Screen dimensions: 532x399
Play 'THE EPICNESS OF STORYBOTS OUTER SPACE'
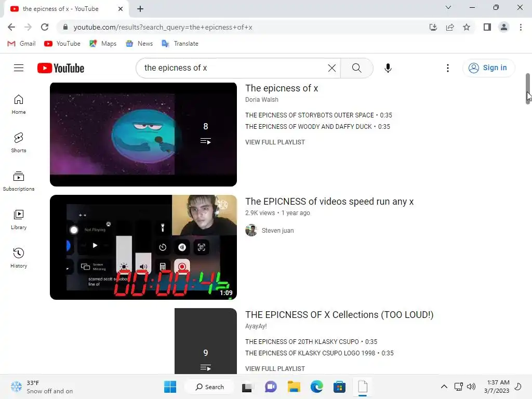[x=318, y=115]
